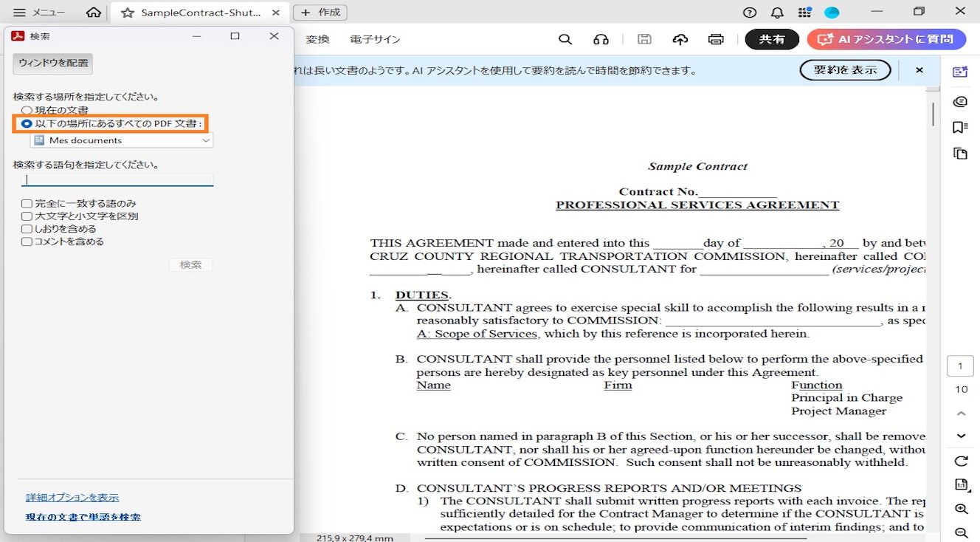
Task: Open the 変換 convert menu
Action: coord(317,39)
